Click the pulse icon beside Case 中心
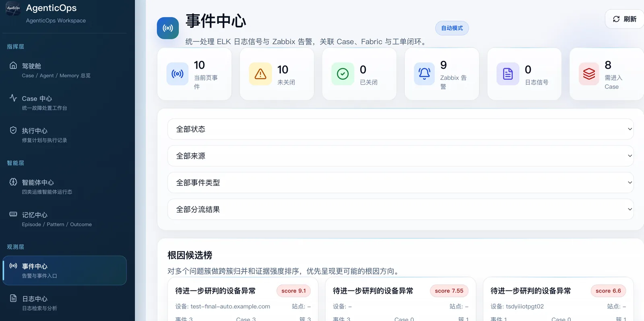Screen dimensions: 644x321 click(13, 98)
